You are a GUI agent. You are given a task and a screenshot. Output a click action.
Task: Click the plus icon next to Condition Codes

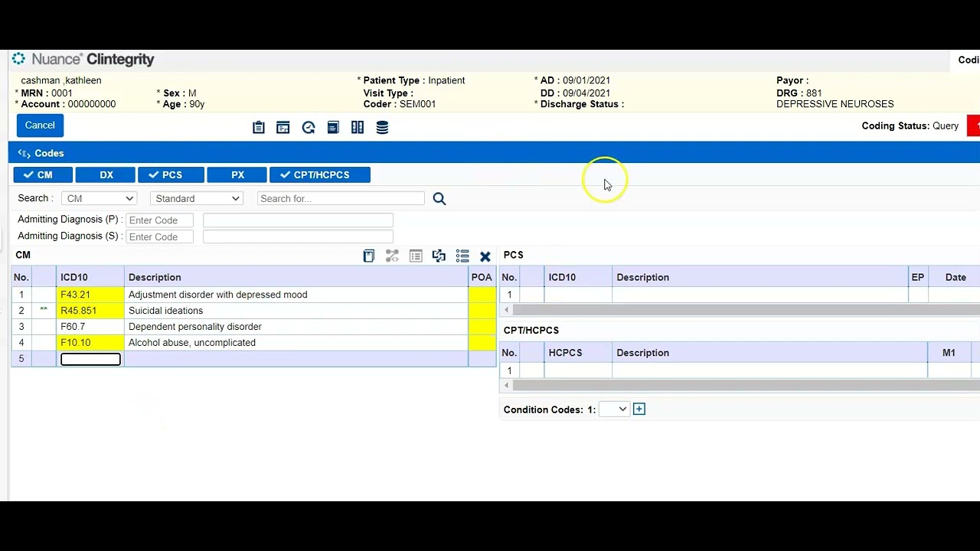[x=639, y=409]
